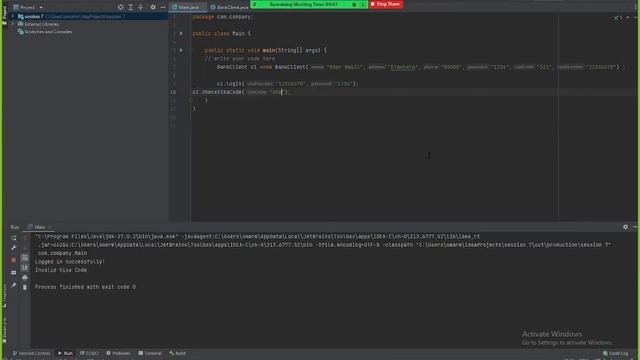Click the layout icon in Run toolbar
This screenshot has height=360, width=640.
[x=13, y=272]
